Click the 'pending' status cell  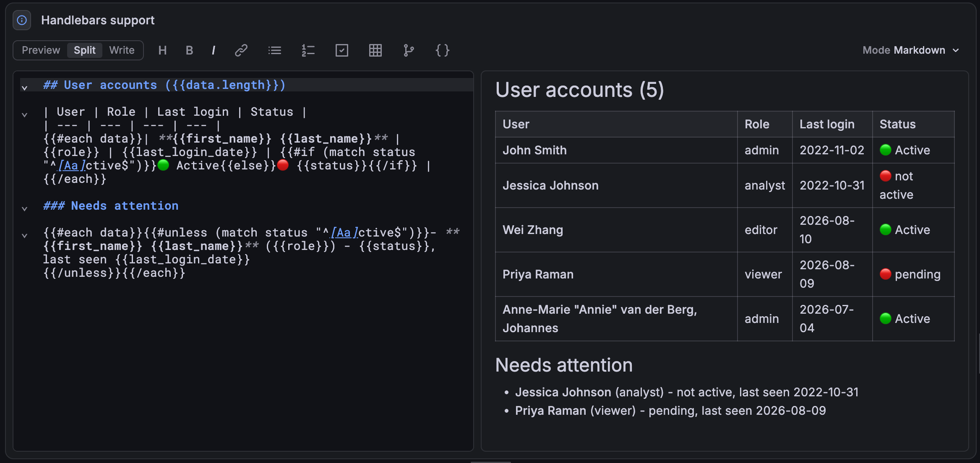(913, 274)
